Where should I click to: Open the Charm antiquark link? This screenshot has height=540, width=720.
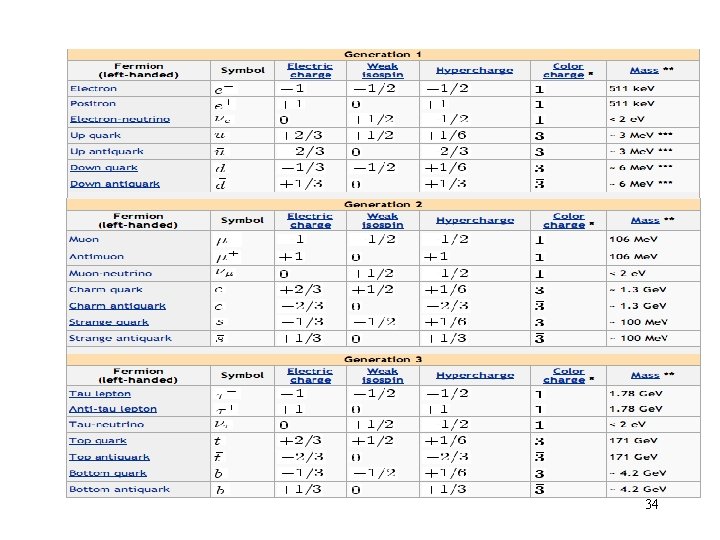(118, 306)
